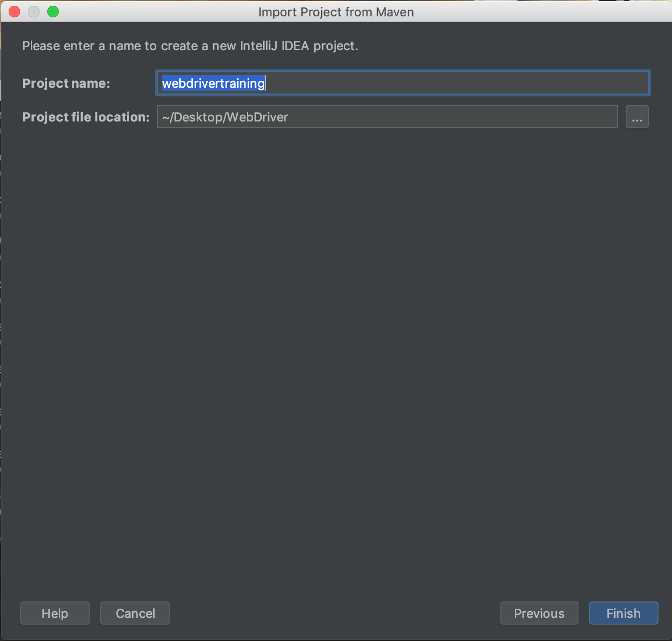
Task: Click blank space right of the project name text
Action: click(458, 83)
